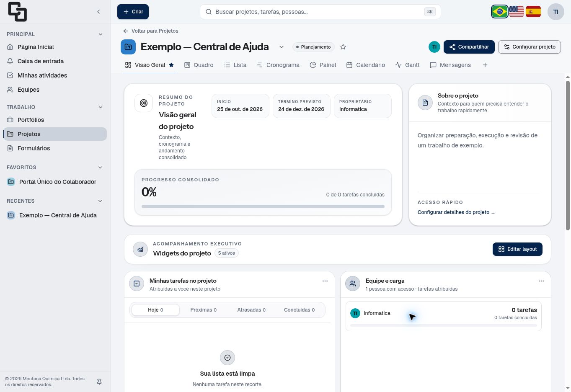Switch language to the Spain flag
571x392 pixels.
(x=533, y=12)
